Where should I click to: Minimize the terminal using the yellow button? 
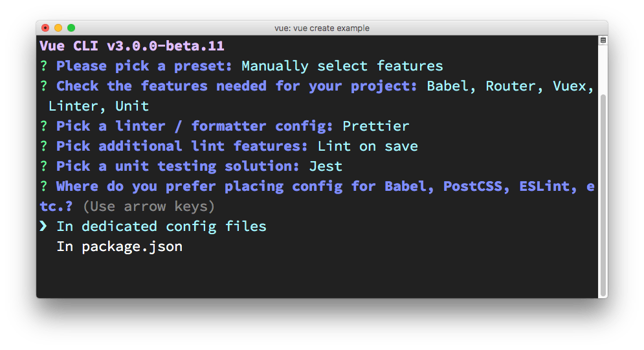[x=58, y=28]
